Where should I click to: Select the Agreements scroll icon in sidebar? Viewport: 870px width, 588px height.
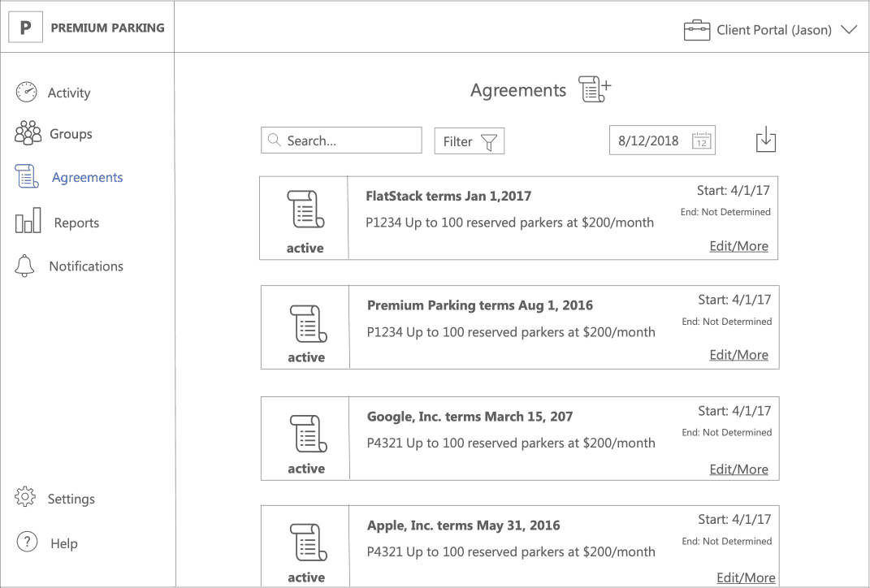click(x=25, y=176)
